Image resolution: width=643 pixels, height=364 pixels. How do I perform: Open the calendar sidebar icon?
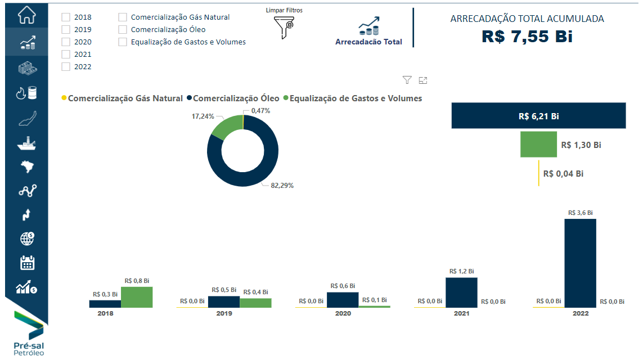coord(26,263)
